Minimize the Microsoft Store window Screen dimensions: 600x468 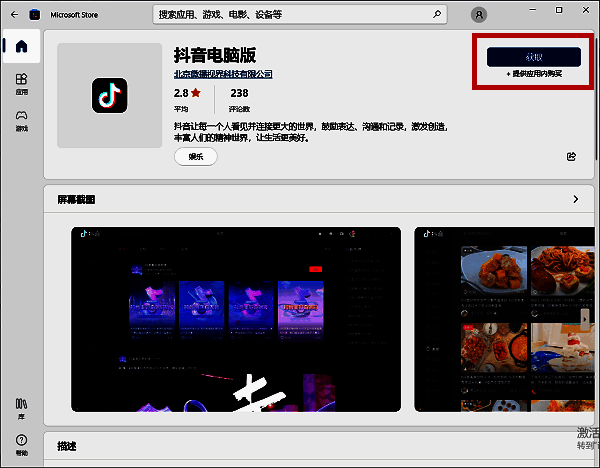[x=532, y=10]
